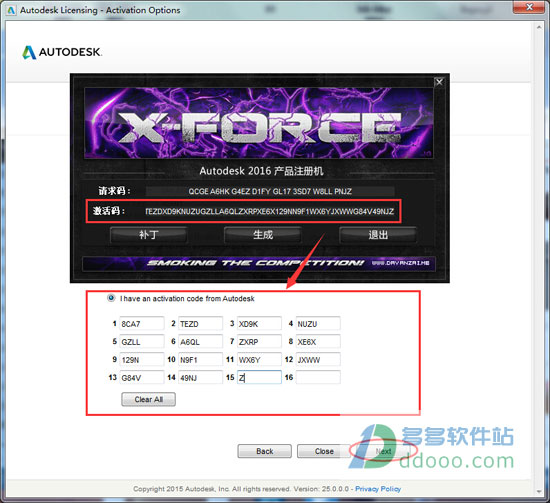
Task: Click code field 7 containing ZXRP
Action: pyautogui.click(x=259, y=341)
